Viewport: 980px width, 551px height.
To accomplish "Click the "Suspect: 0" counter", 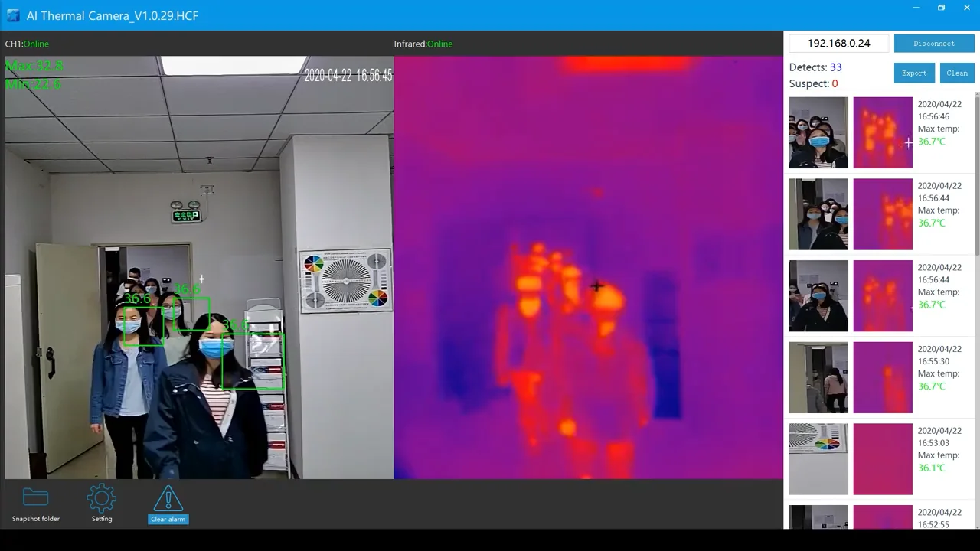I will (813, 83).
